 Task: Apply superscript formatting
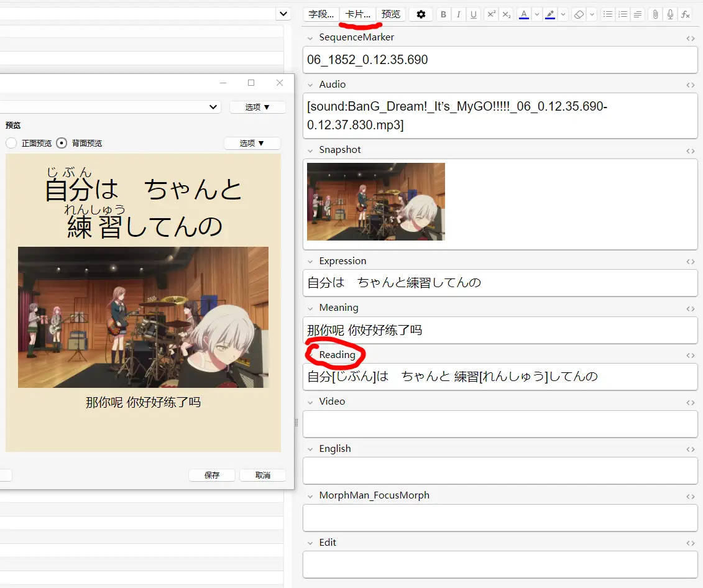[x=492, y=14]
